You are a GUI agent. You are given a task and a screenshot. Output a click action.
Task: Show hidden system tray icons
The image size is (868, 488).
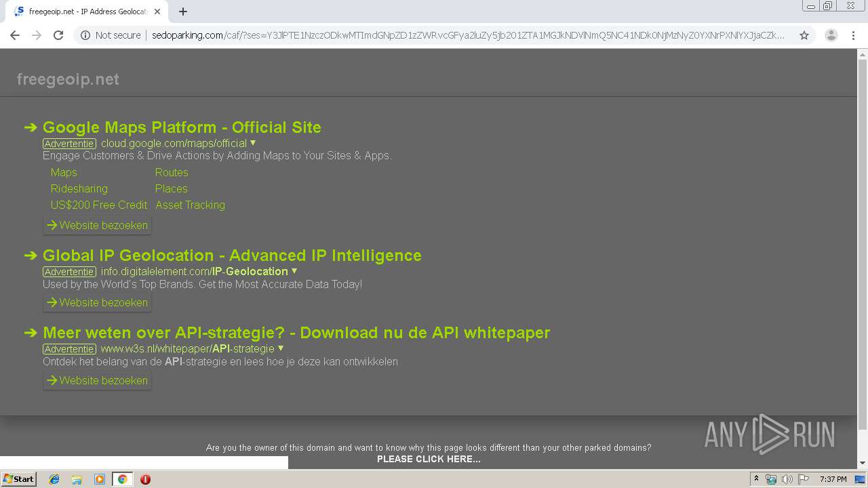coord(756,479)
